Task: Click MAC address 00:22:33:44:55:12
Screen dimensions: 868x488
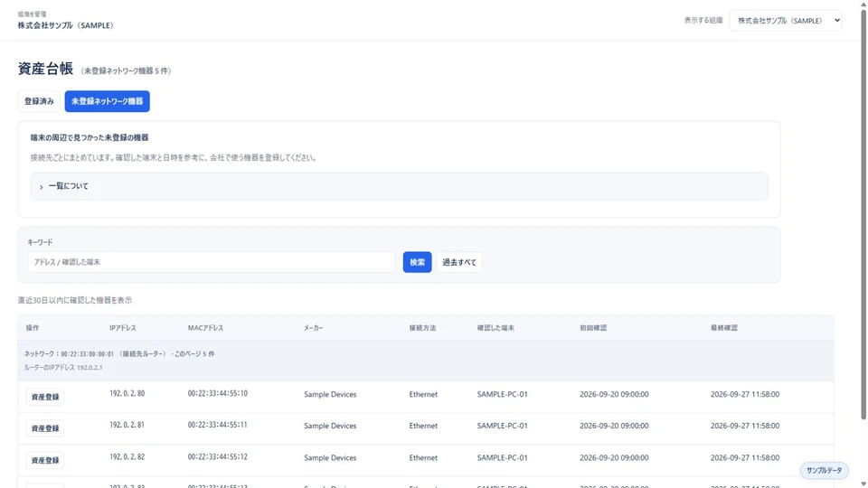Action: click(218, 457)
